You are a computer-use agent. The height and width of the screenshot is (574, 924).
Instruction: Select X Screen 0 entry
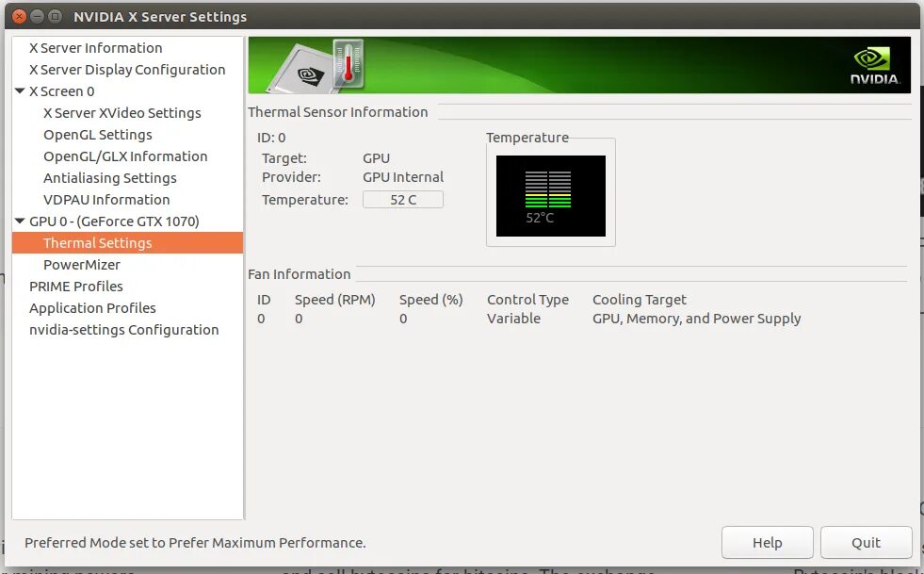coord(62,91)
